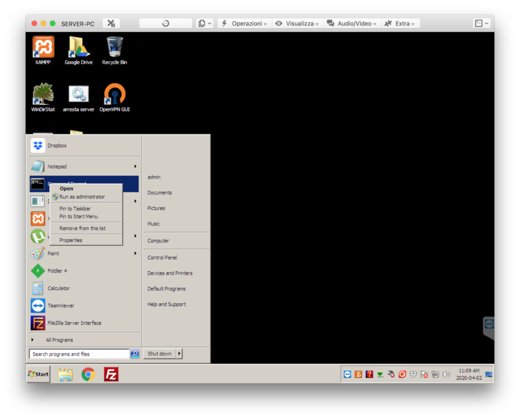Viewport: 520px width, 420px height.
Task: Select Remove from this list
Action: (x=86, y=229)
